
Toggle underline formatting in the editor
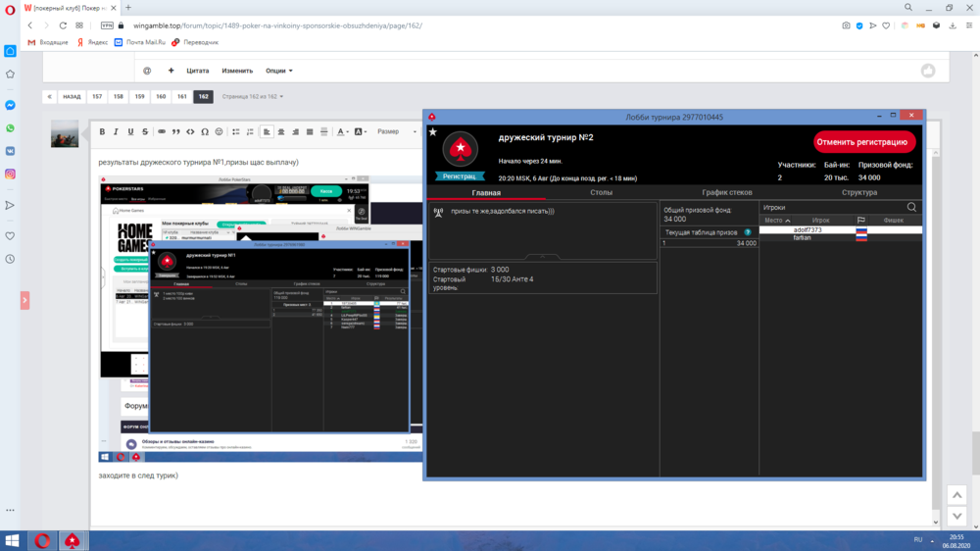tap(130, 131)
